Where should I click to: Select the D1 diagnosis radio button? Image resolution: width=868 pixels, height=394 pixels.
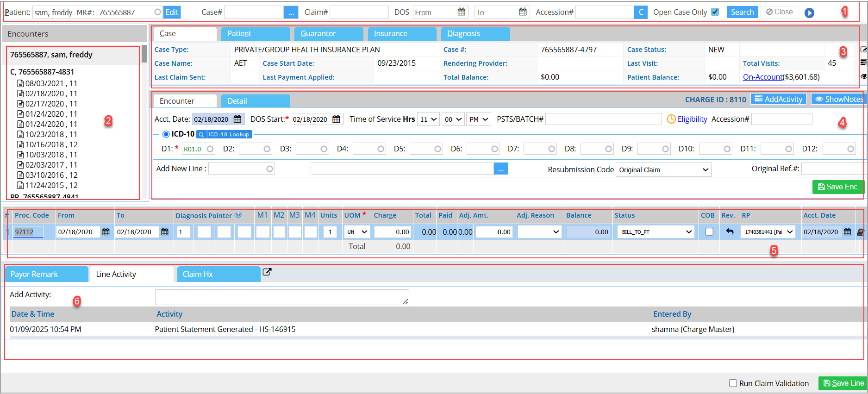(x=210, y=149)
